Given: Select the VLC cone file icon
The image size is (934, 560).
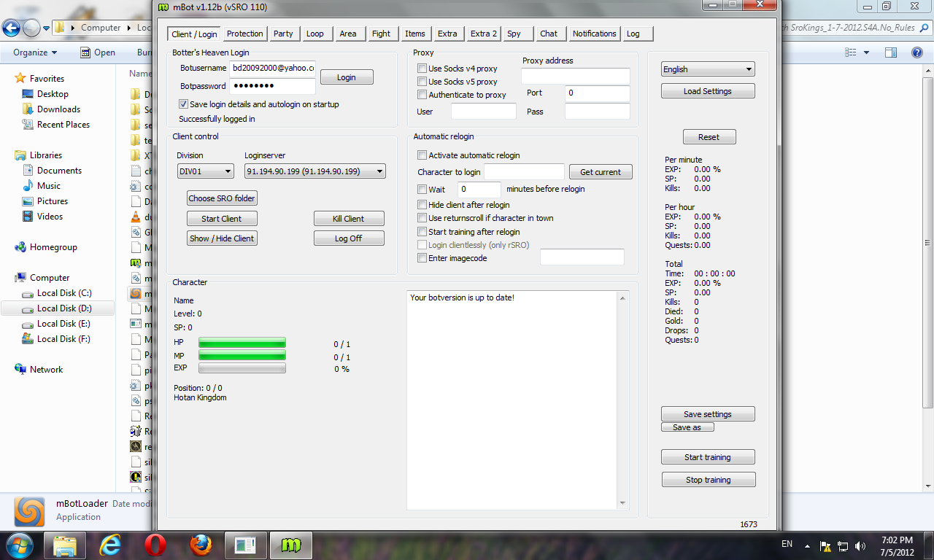Looking at the screenshot, I should pyautogui.click(x=135, y=217).
